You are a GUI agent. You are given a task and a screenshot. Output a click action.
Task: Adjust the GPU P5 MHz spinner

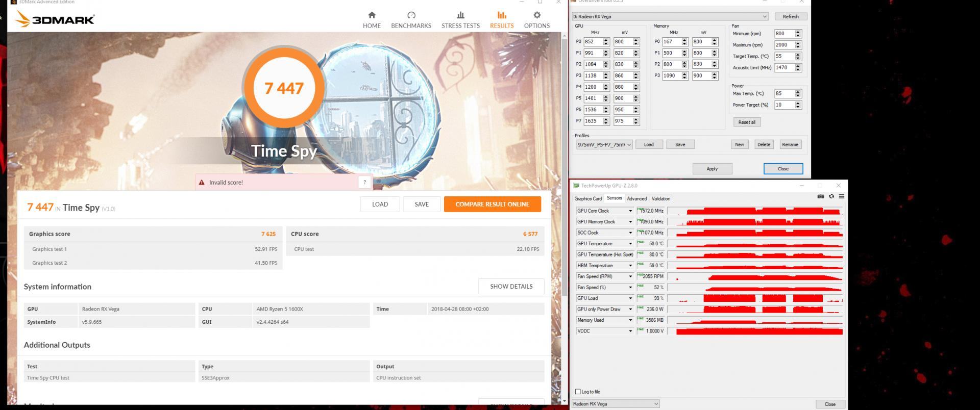[606, 98]
